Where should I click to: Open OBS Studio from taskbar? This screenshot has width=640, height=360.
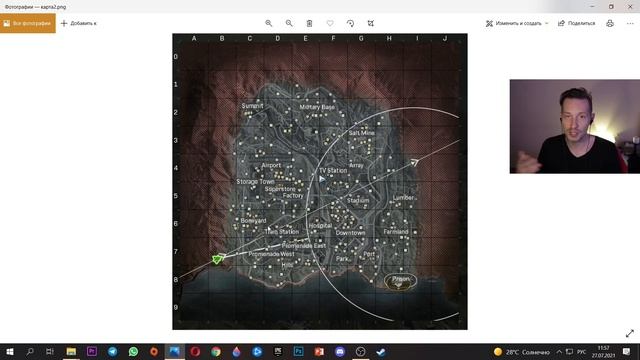[x=360, y=351]
